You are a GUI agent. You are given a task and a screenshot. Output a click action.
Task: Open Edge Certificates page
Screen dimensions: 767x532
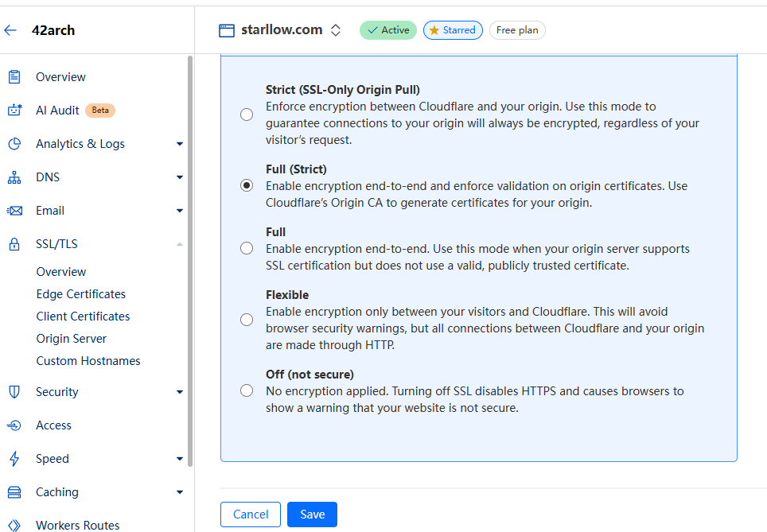(81, 294)
